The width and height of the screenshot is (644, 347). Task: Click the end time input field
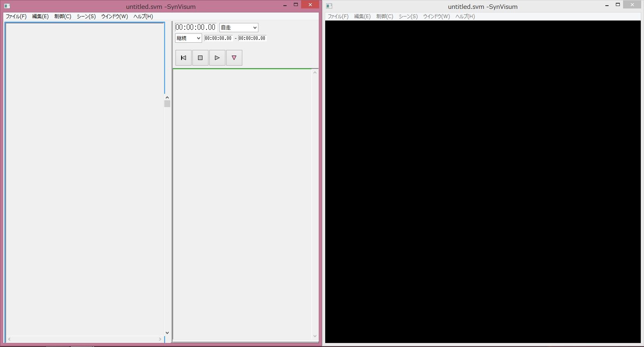252,38
